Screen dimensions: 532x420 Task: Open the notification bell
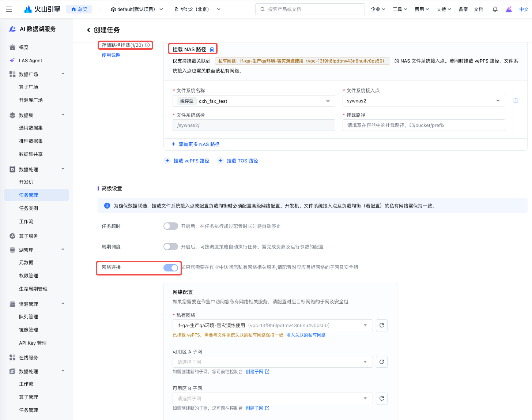[495, 9]
